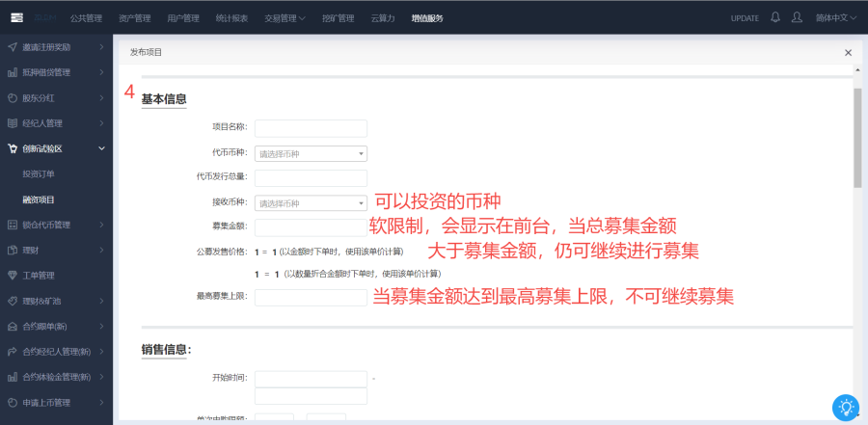Click the 理财 copy icon in sidebar

(13, 251)
